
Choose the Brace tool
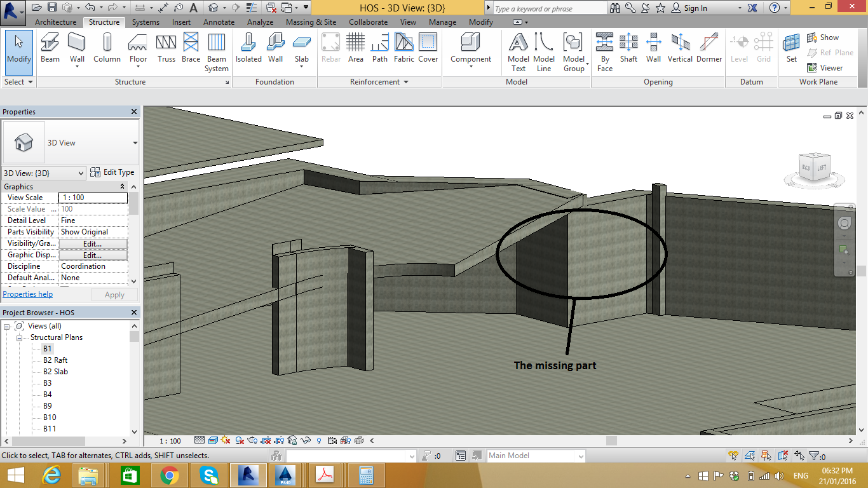click(191, 49)
